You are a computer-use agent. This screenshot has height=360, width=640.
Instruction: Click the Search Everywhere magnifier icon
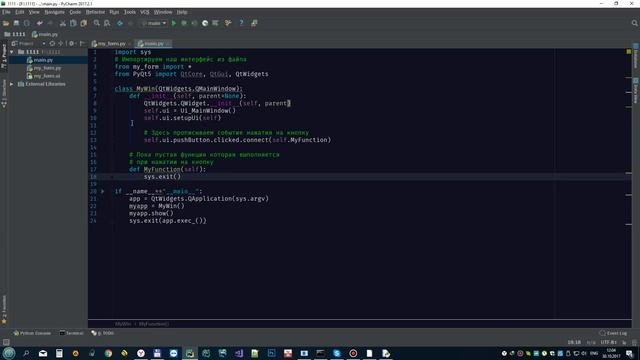pos(634,23)
